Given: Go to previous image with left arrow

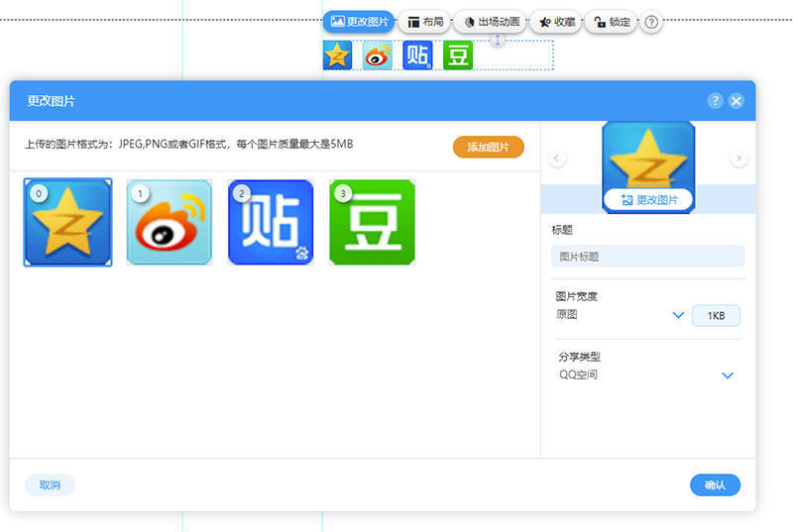Looking at the screenshot, I should [x=557, y=159].
